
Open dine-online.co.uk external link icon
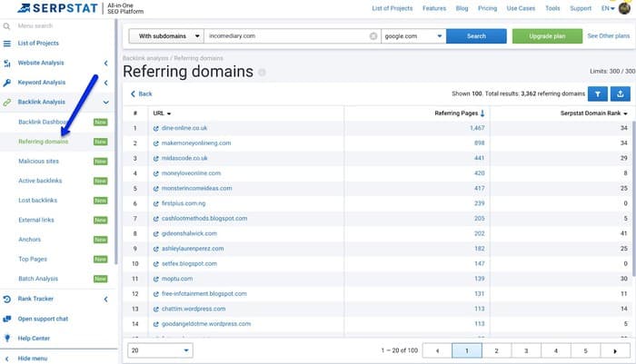155,129
